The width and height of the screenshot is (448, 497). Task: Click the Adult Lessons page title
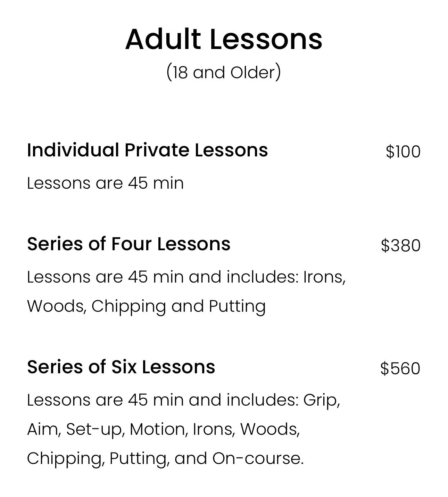pyautogui.click(x=224, y=39)
